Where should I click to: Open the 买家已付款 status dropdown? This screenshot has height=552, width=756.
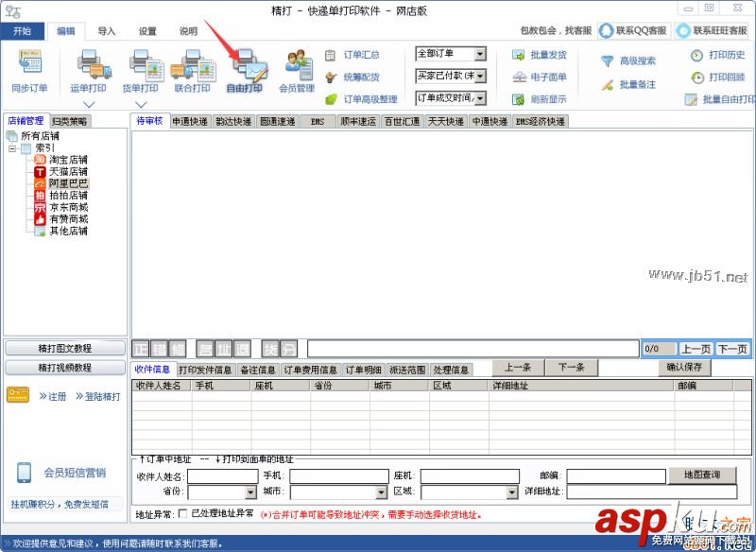click(480, 76)
